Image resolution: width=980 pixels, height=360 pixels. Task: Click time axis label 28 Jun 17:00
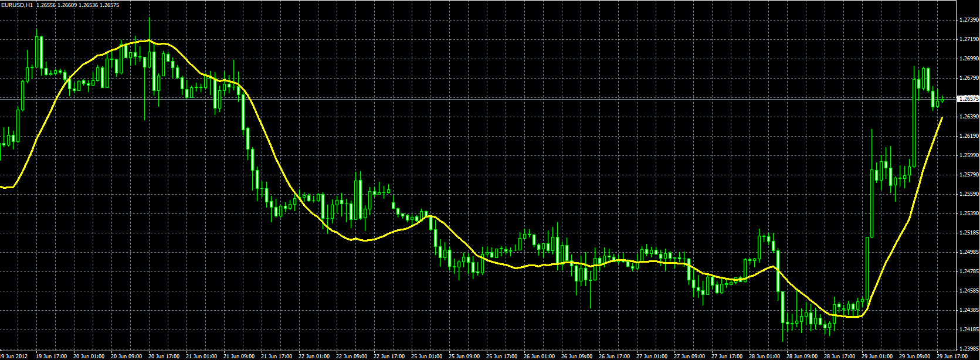point(839,356)
